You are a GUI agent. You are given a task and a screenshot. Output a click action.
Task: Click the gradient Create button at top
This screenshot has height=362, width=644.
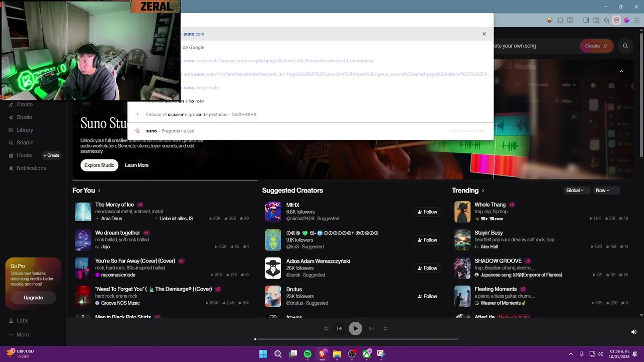point(596,46)
